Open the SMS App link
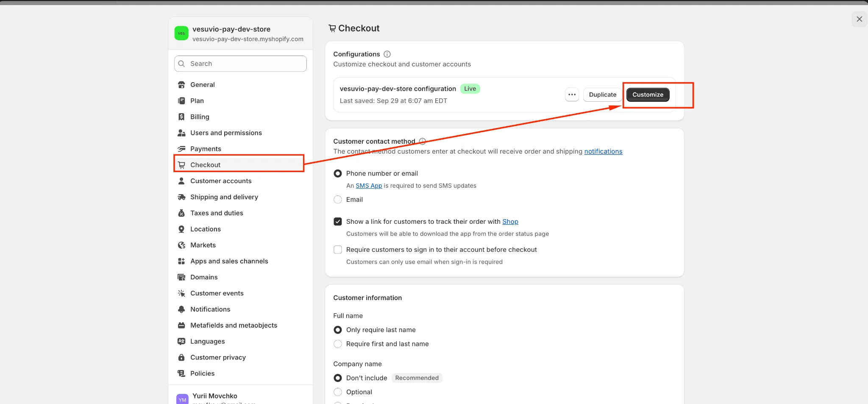 coord(369,186)
